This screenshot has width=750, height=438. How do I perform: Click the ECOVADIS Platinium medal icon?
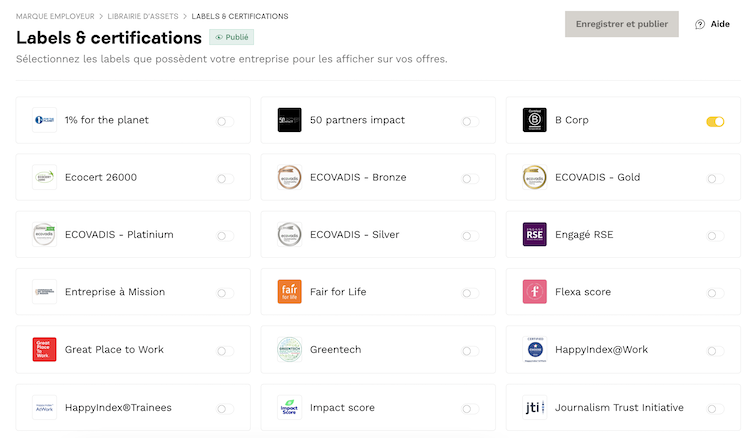click(x=44, y=235)
